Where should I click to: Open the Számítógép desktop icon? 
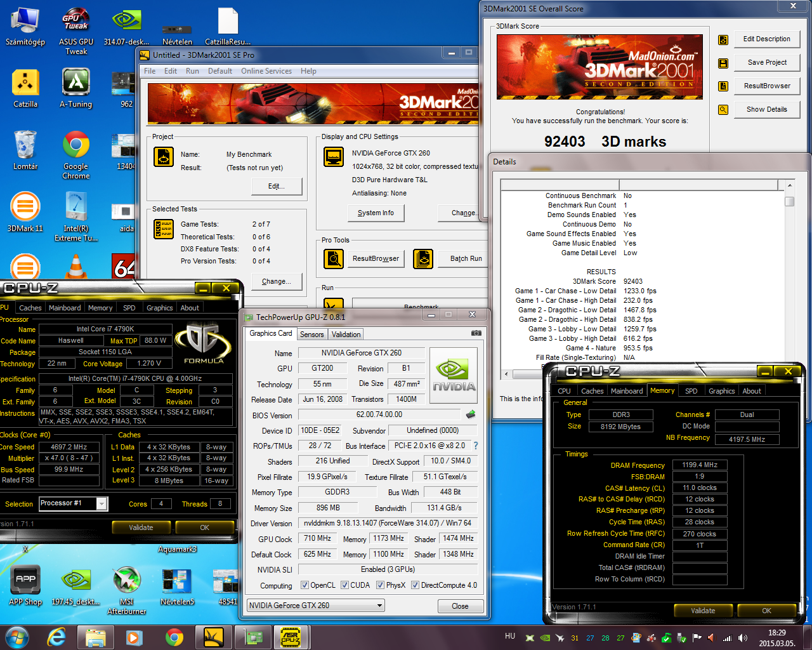[x=25, y=27]
